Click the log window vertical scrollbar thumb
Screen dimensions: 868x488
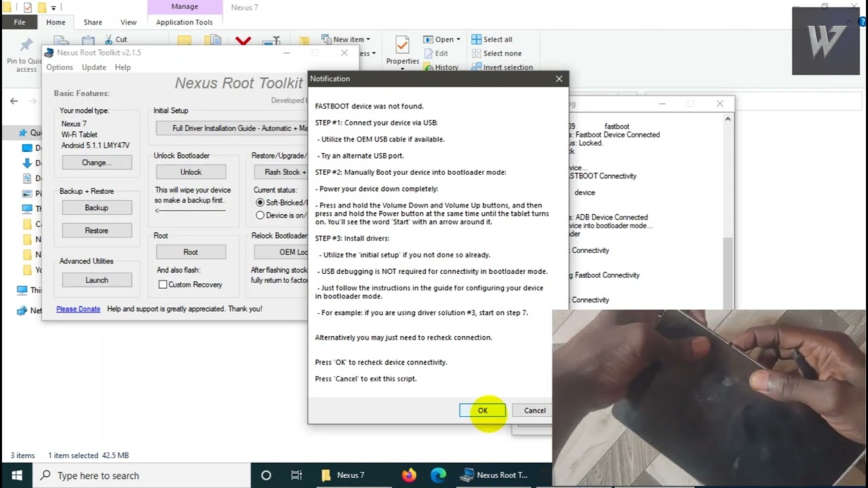tap(728, 272)
